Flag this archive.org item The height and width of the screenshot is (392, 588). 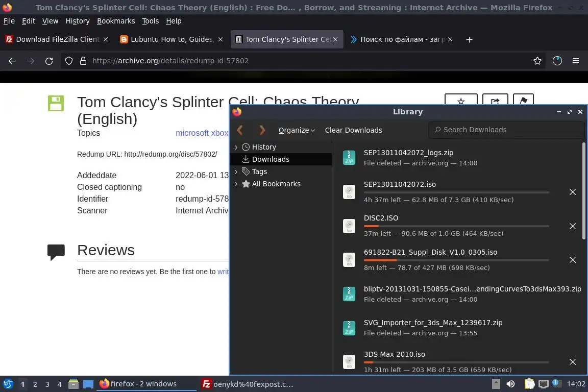click(x=523, y=100)
